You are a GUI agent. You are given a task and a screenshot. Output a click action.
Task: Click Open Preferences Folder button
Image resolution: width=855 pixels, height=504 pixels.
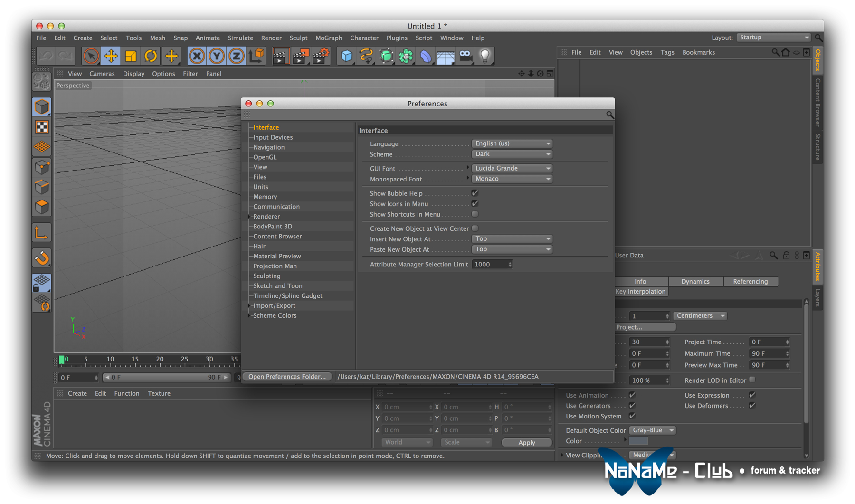point(287,377)
